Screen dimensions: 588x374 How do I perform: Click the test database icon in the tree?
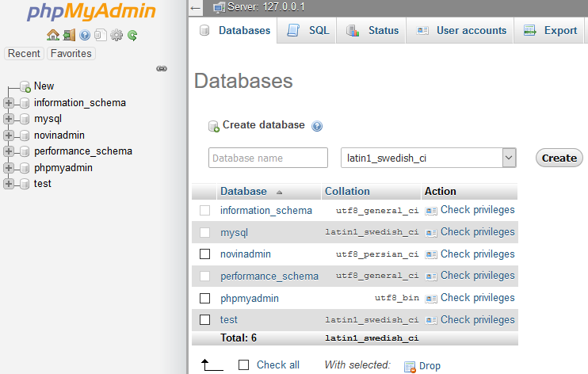25,184
